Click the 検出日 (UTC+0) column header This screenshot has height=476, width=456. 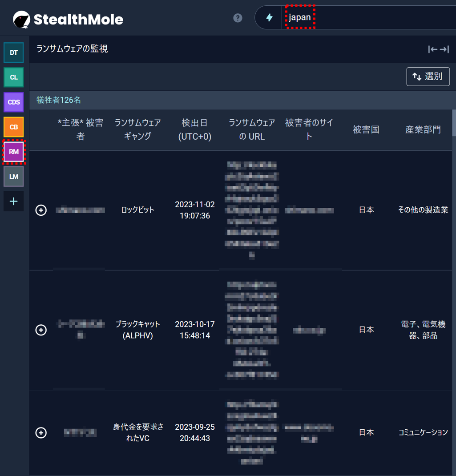click(195, 129)
